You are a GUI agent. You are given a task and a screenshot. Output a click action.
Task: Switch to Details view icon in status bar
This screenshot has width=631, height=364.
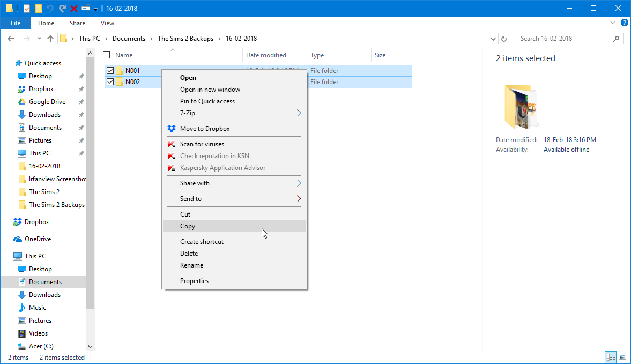[611, 357]
